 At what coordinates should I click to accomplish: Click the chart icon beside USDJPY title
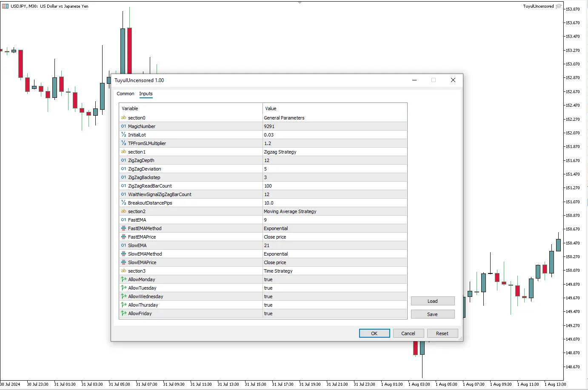tap(5, 6)
